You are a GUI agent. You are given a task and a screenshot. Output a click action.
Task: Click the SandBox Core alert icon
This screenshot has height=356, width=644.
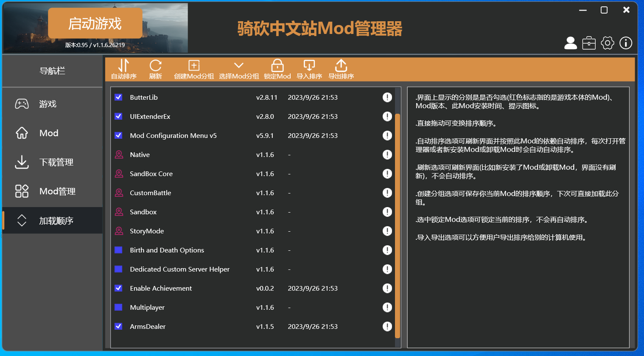(x=387, y=174)
